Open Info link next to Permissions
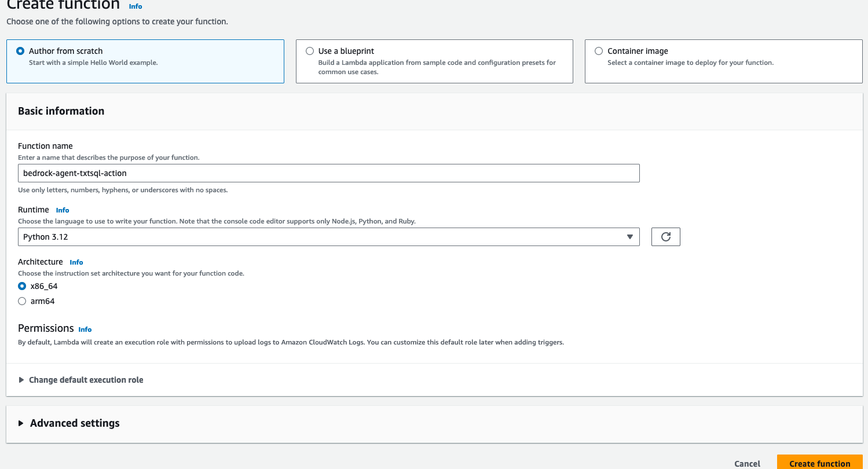The image size is (868, 469). (x=85, y=329)
